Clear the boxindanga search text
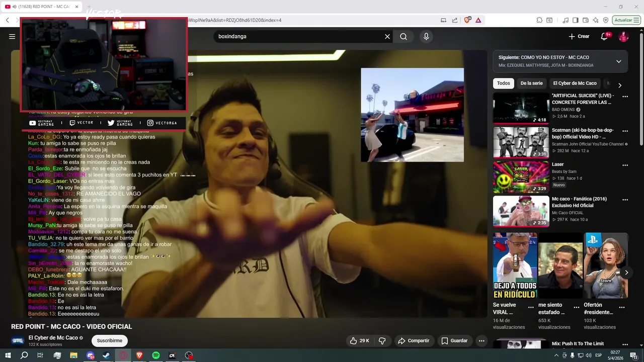Screen dimensions: 644x362 [x=387, y=36]
